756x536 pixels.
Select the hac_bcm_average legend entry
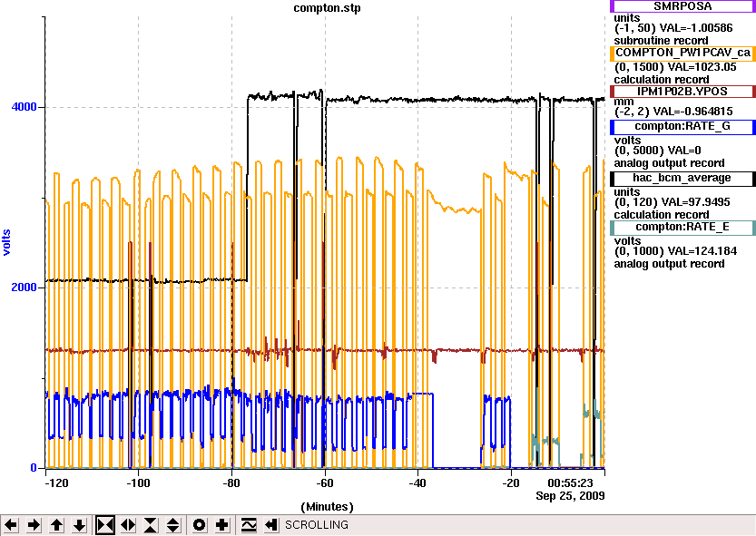(682, 179)
